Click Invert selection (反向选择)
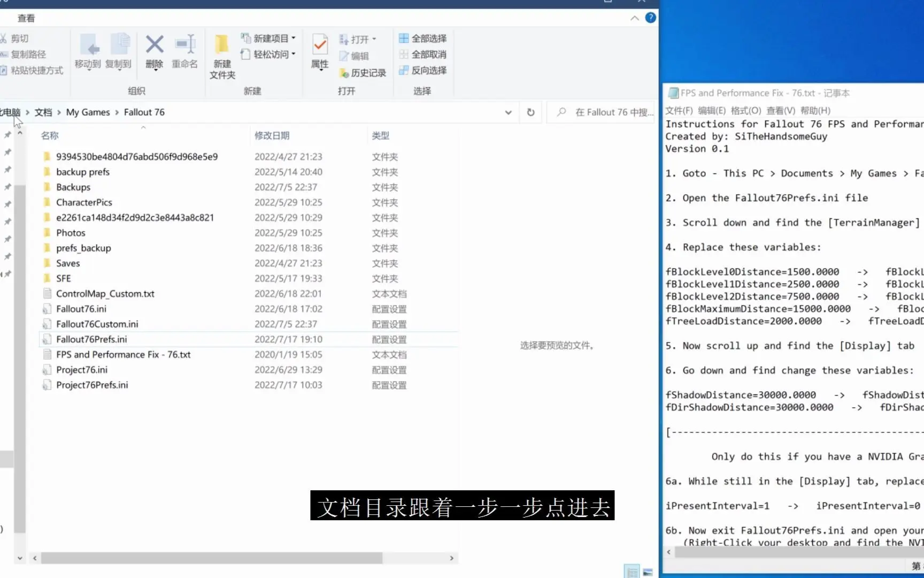This screenshot has width=924, height=578. (423, 70)
